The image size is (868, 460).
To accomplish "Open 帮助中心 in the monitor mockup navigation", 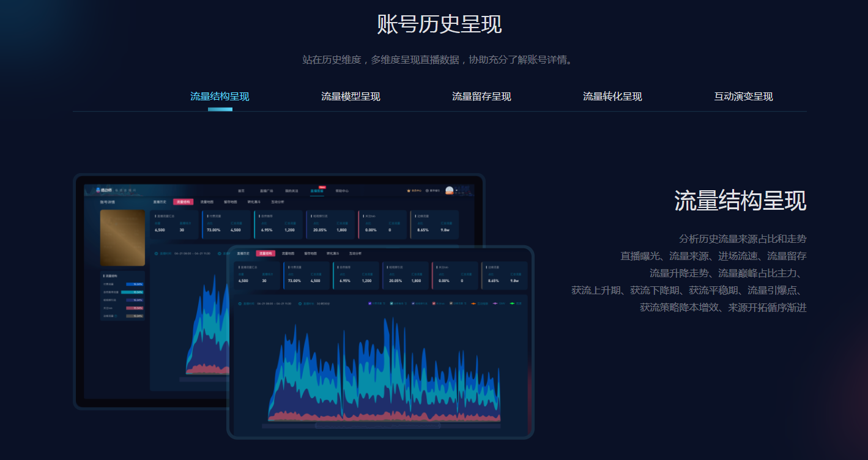I will coord(342,191).
